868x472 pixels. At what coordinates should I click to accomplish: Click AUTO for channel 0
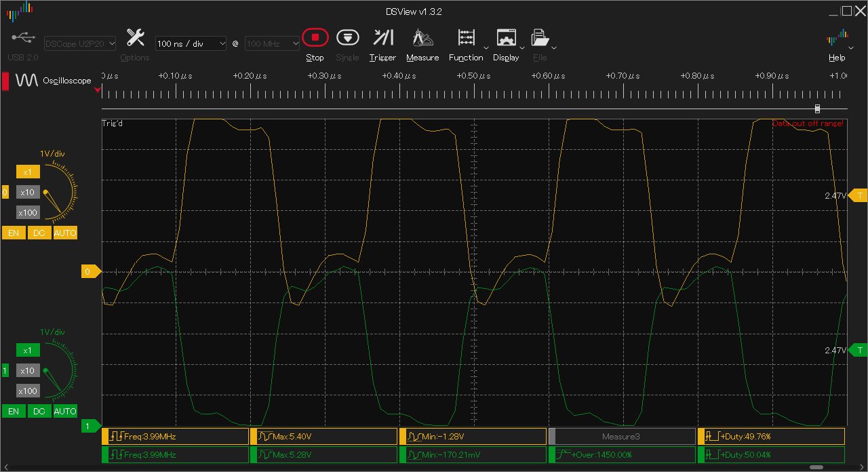point(65,233)
